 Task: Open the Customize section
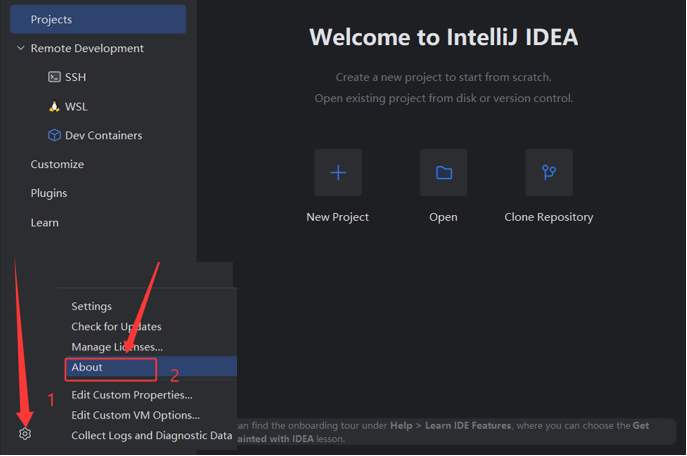57,164
